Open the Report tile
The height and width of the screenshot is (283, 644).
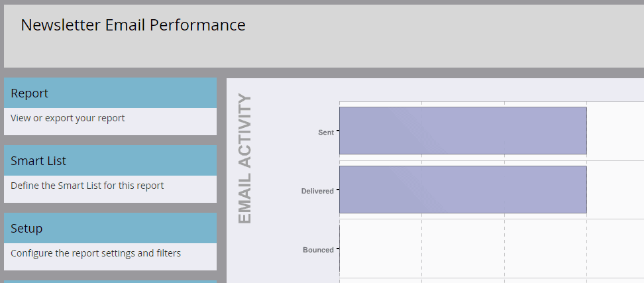click(110, 93)
